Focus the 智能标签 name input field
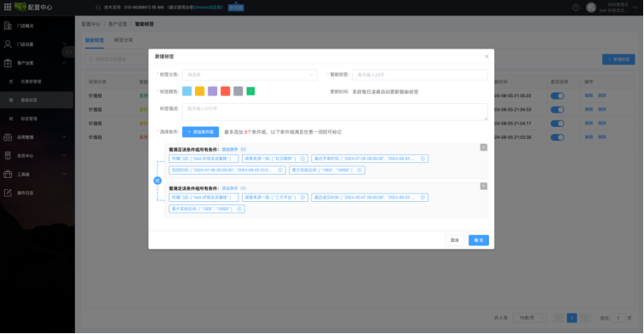Viewport: 644px width, 334px height. tap(420, 75)
